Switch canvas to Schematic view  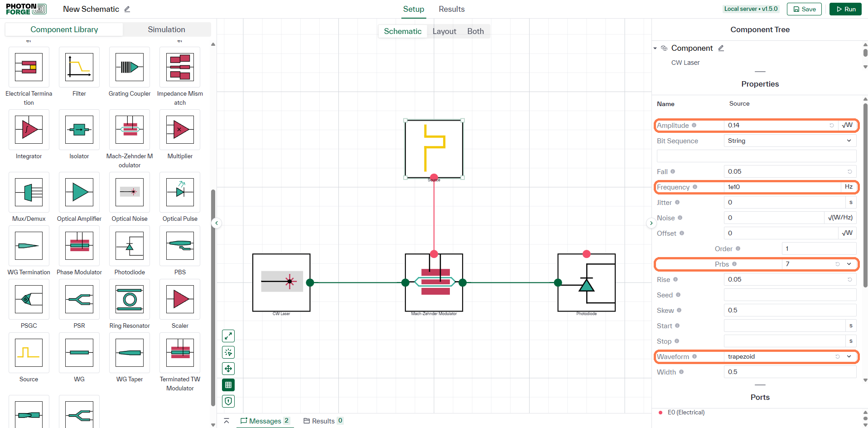coord(403,31)
